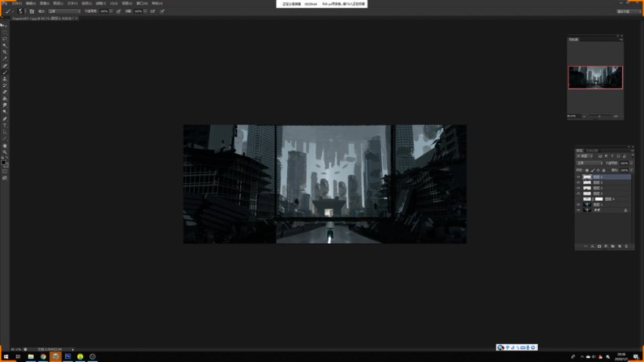Select the Type tool

pyautogui.click(x=5, y=125)
